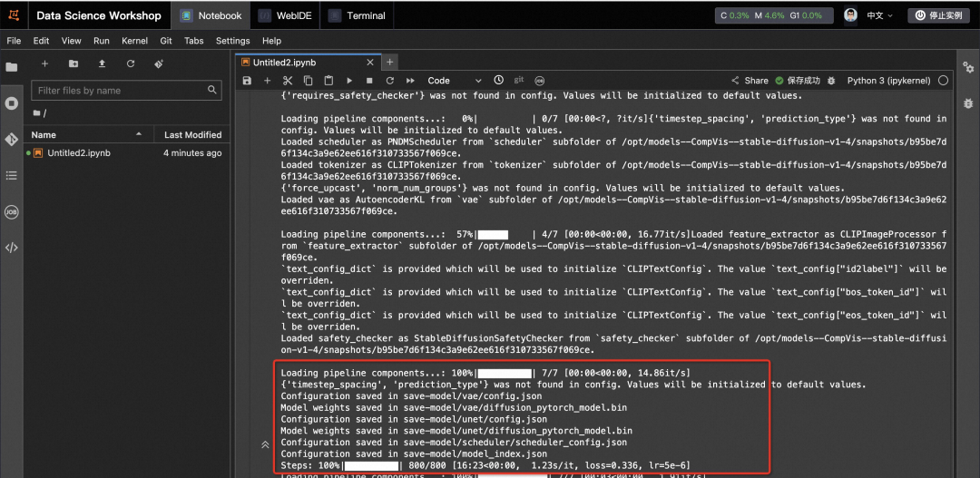This screenshot has width=980, height=478.
Task: Close the Untitled2.ipynb tab
Action: click(x=370, y=63)
